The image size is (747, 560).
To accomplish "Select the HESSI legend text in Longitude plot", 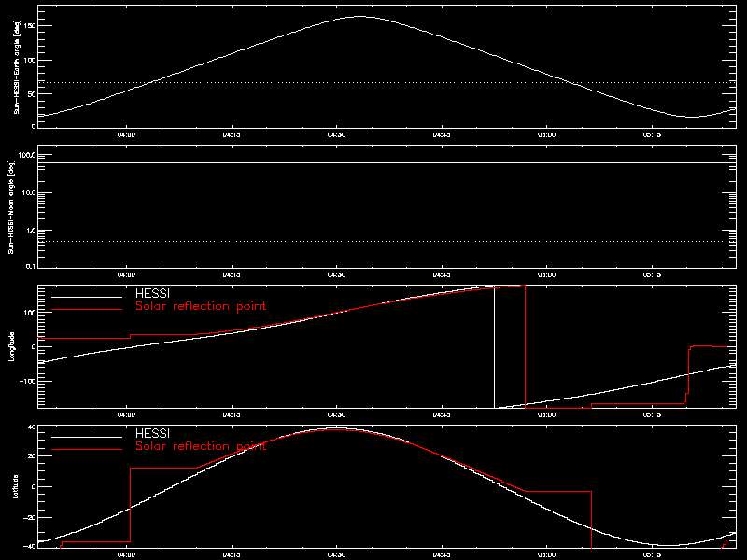I will [x=152, y=293].
